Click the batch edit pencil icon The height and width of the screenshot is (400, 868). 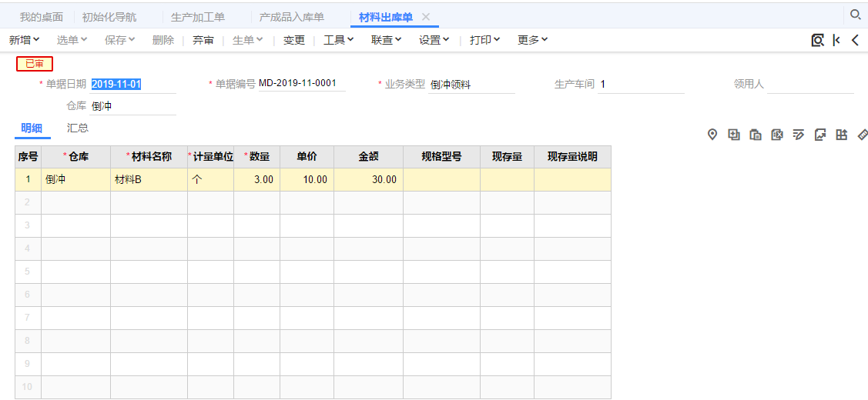click(x=799, y=135)
